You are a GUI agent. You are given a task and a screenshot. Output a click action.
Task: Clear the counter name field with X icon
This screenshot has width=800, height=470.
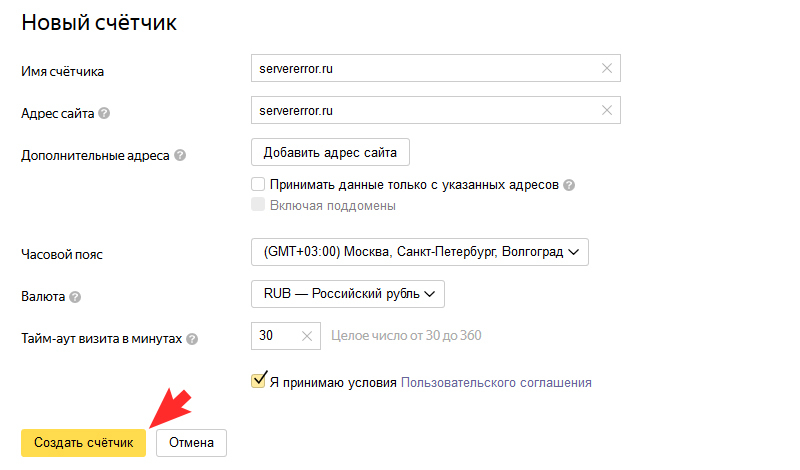coord(607,68)
